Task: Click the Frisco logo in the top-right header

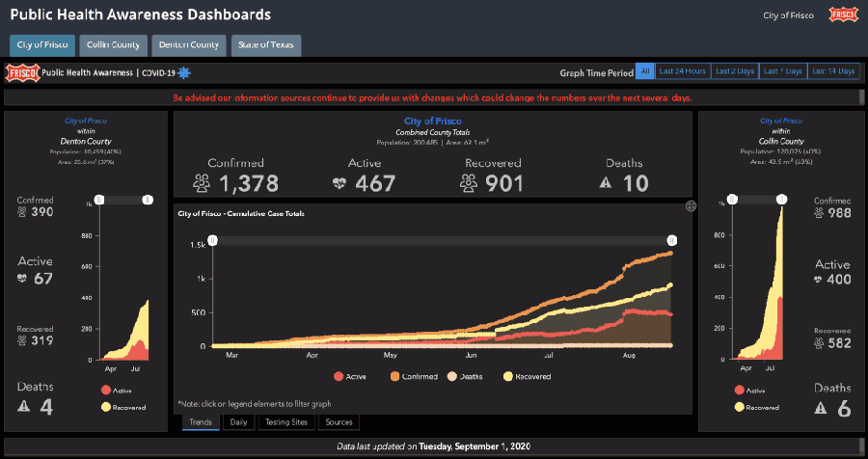Action: (x=843, y=15)
